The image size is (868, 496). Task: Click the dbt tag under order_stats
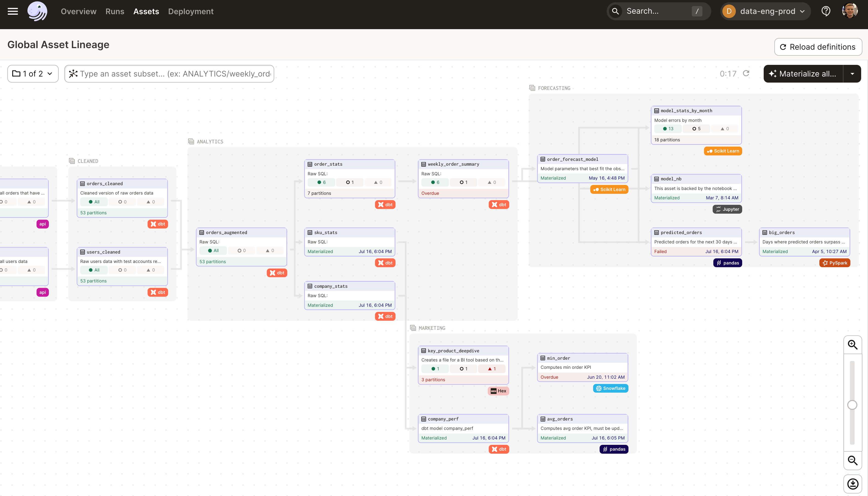tap(385, 205)
